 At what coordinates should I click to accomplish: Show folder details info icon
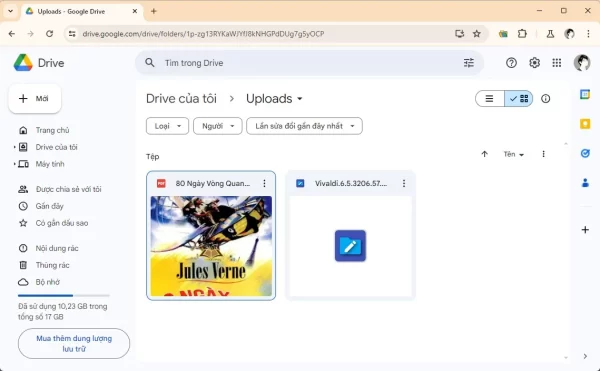546,99
